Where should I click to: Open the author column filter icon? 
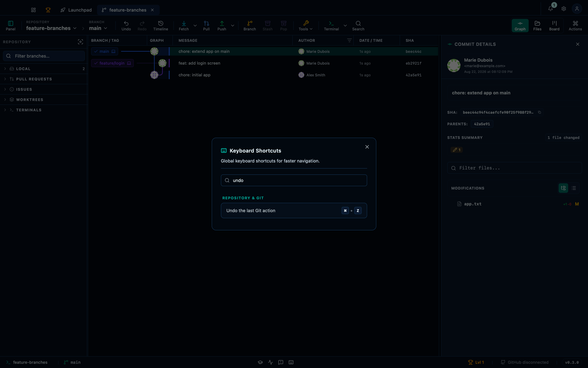[x=349, y=40]
